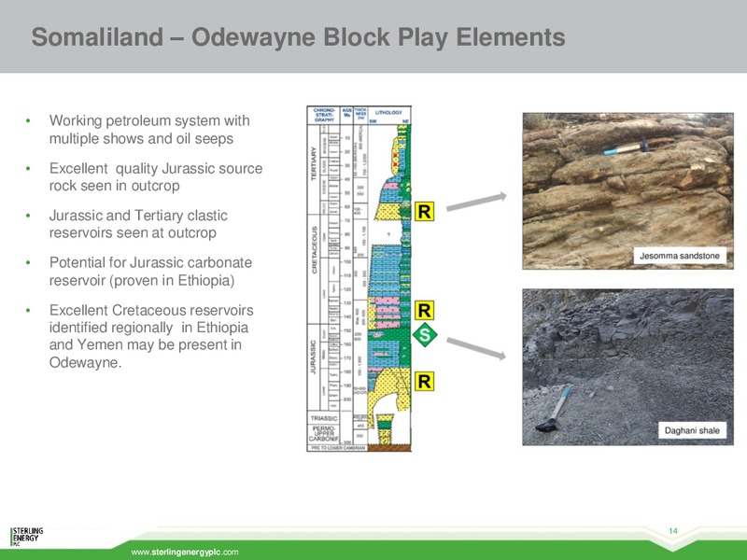Click the bottom yellow R reservoir marker
This screenshot has height=560, width=747.
point(424,382)
